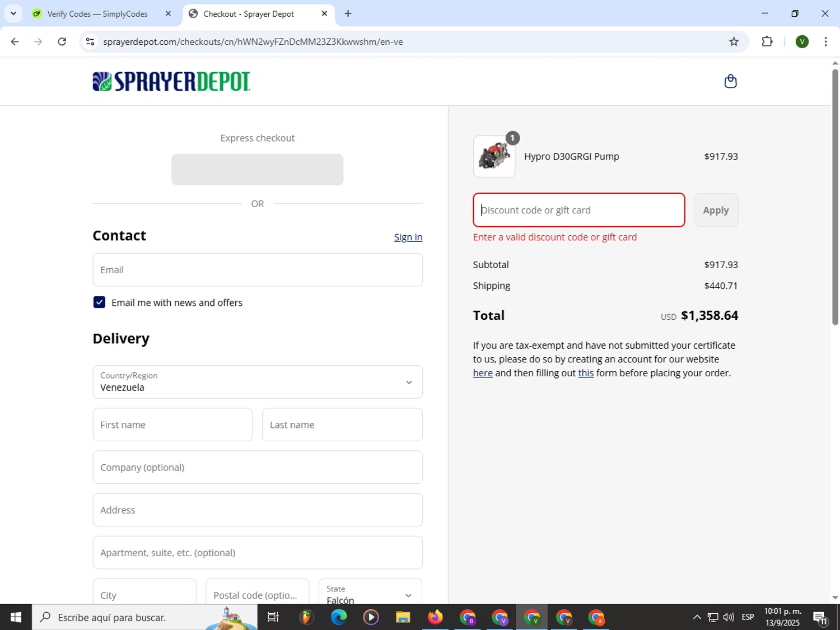Go forward to the next page

[38, 41]
